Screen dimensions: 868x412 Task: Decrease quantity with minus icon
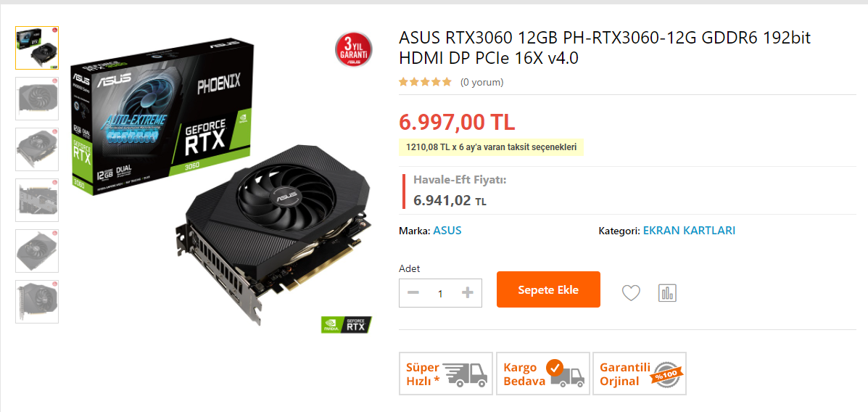click(x=413, y=293)
